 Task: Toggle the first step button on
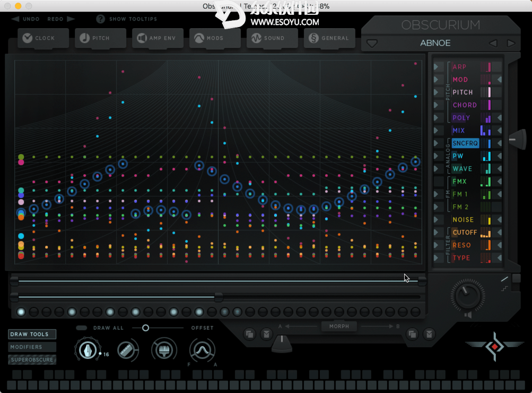[x=21, y=312]
